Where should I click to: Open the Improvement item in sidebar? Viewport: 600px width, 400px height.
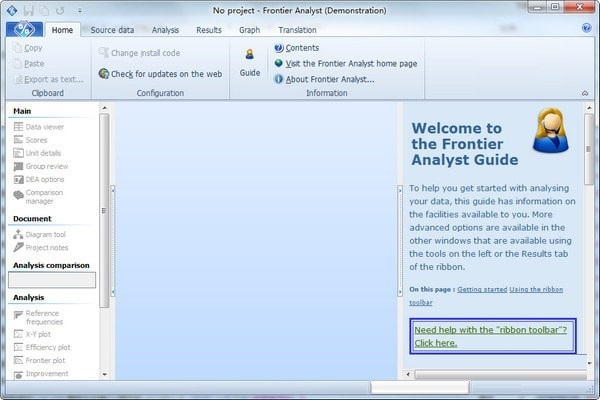[x=41, y=374]
